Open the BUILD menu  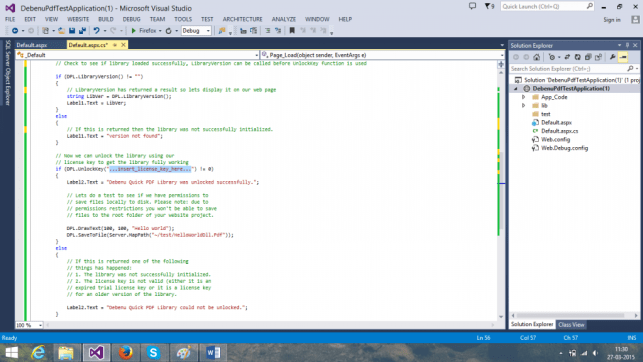click(106, 19)
